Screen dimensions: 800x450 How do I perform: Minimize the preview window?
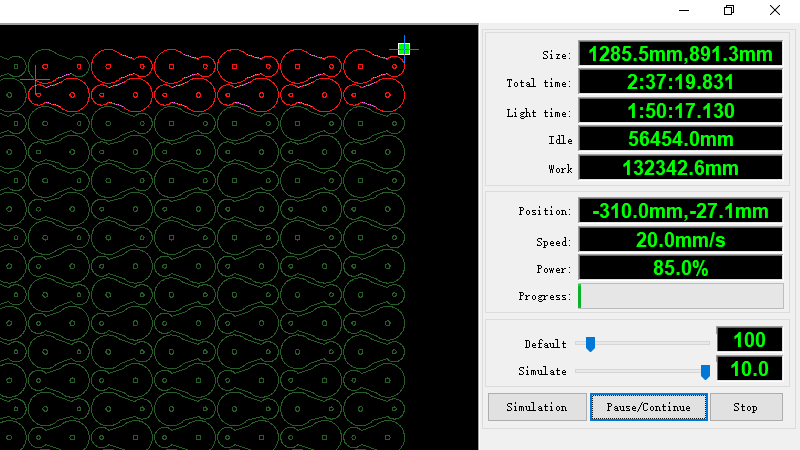683,10
